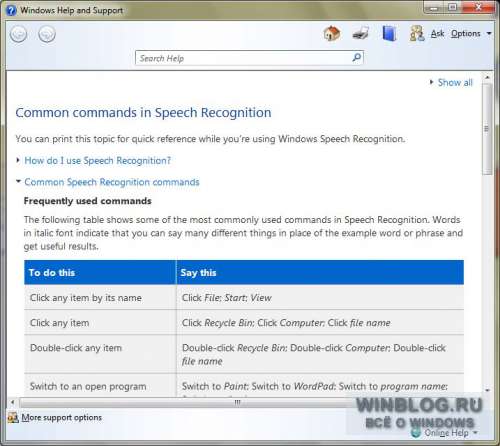Click the Ask text button
Image resolution: width=500 pixels, height=446 pixels.
[x=437, y=34]
